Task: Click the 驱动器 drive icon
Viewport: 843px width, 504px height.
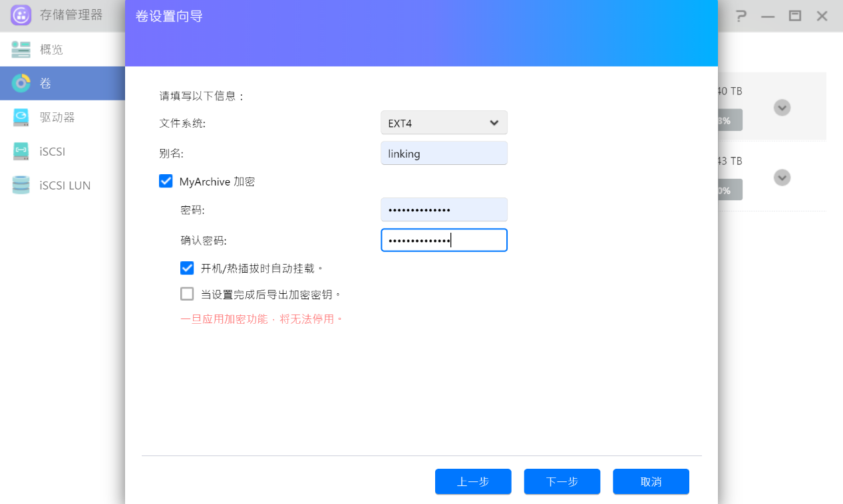Action: tap(21, 118)
